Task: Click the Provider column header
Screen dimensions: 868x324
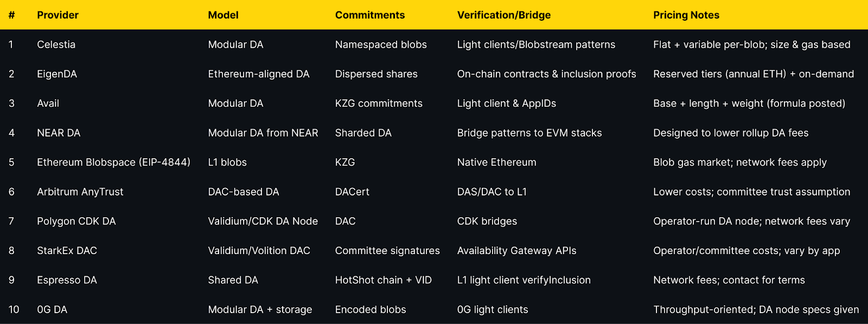Action: click(58, 15)
